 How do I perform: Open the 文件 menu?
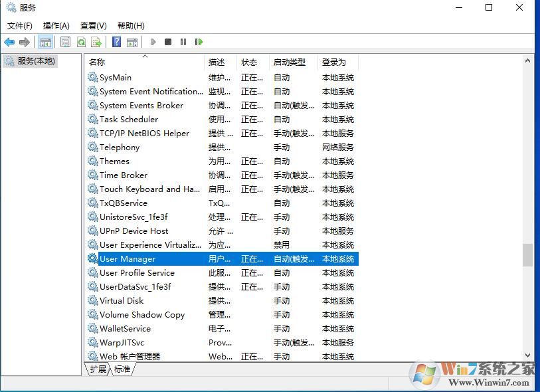click(x=19, y=25)
